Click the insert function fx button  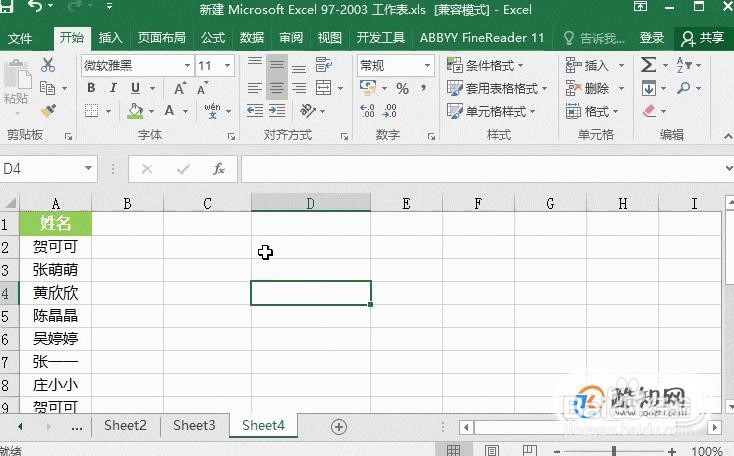219,169
